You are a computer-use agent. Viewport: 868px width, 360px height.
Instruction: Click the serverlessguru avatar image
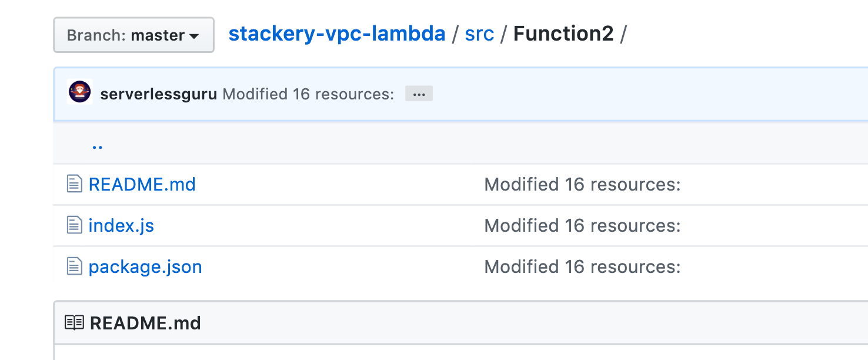tap(79, 93)
